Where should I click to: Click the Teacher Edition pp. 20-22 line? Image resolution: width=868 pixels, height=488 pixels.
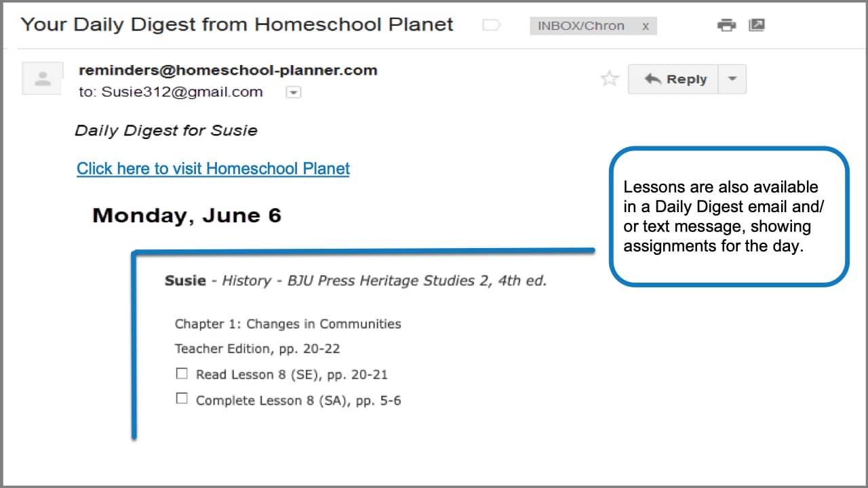(257, 349)
